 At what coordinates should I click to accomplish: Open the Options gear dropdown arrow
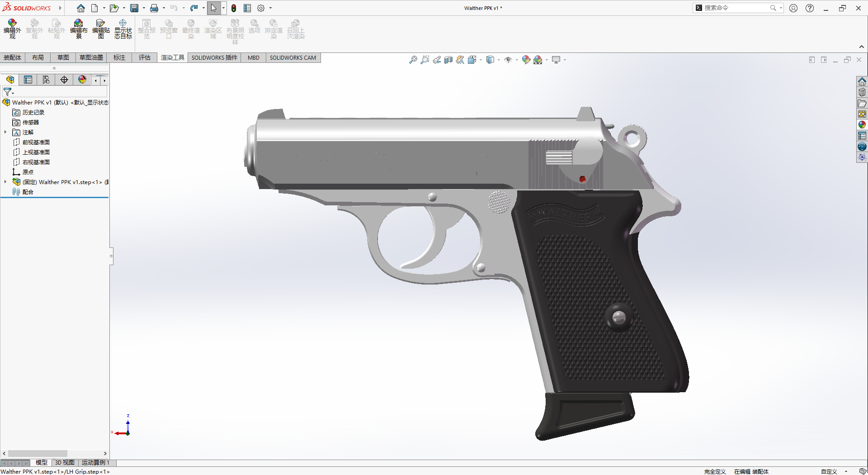click(x=270, y=8)
